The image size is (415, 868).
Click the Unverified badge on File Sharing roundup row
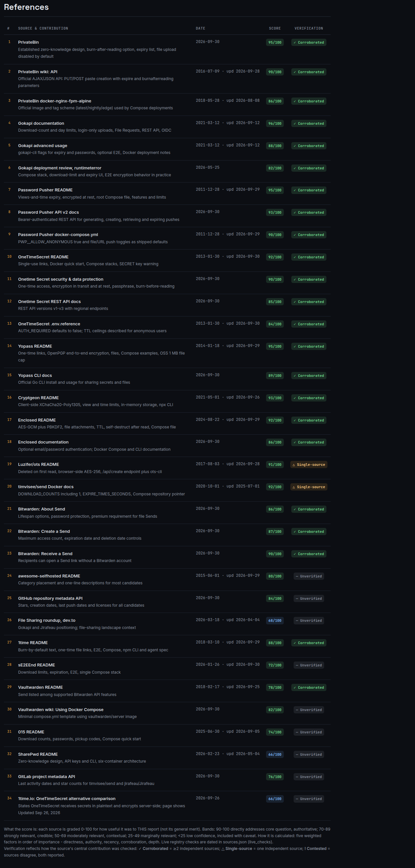[309, 621]
